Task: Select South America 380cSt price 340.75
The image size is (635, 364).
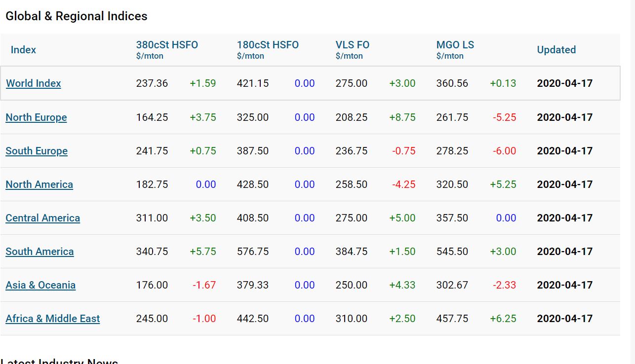Action: (152, 252)
